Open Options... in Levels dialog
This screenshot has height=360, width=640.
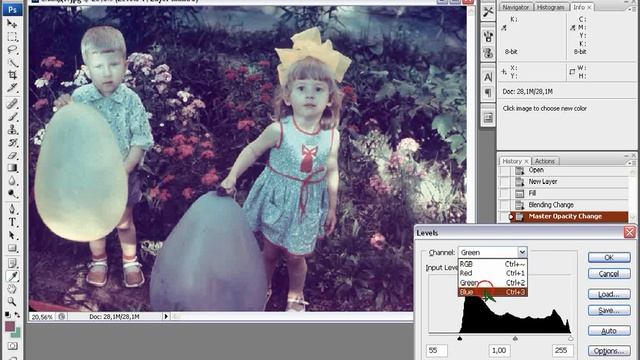609,351
